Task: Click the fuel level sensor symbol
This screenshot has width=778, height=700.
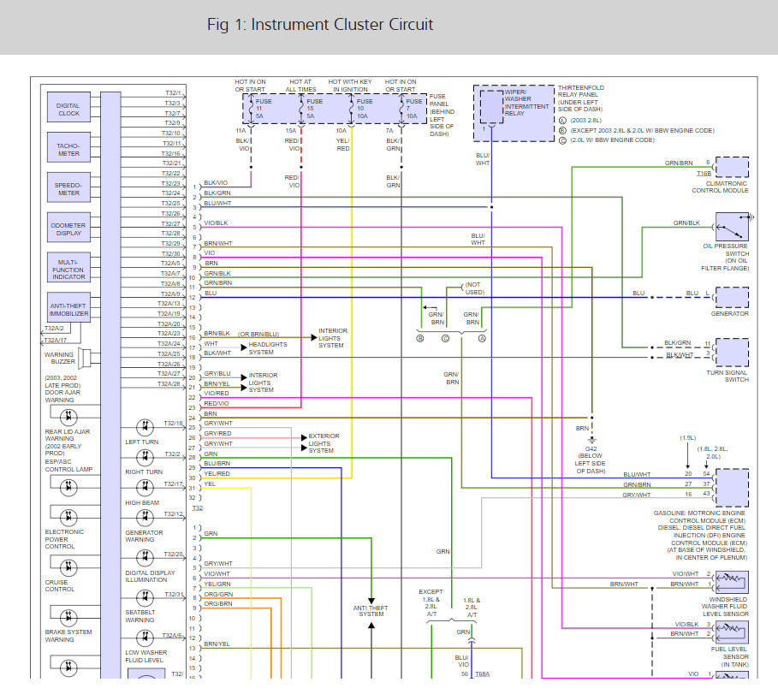Action: pyautogui.click(x=732, y=632)
